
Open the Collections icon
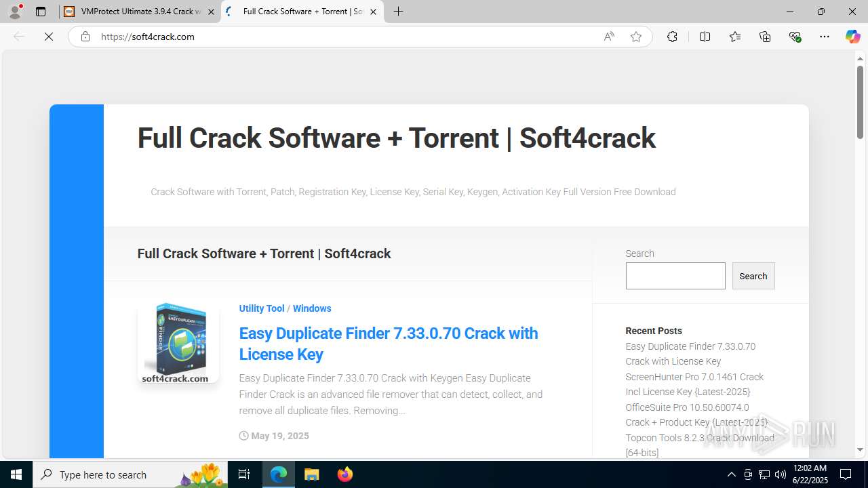pyautogui.click(x=765, y=37)
